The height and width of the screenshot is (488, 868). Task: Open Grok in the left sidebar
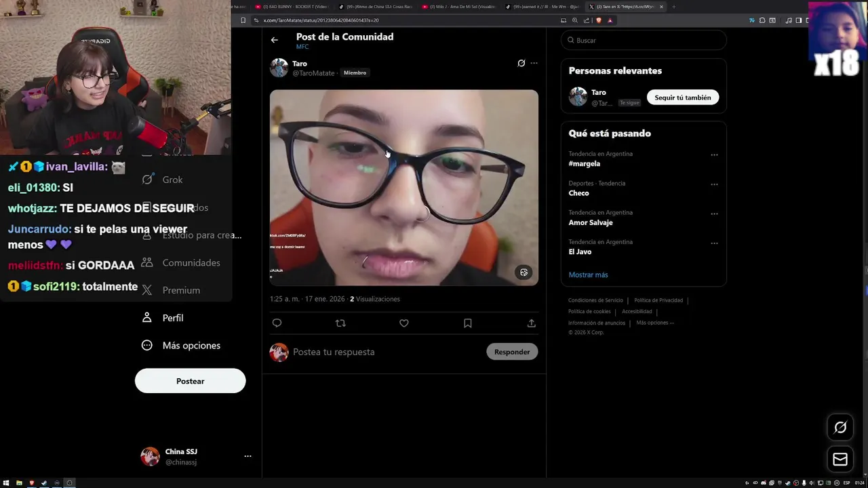(163, 180)
